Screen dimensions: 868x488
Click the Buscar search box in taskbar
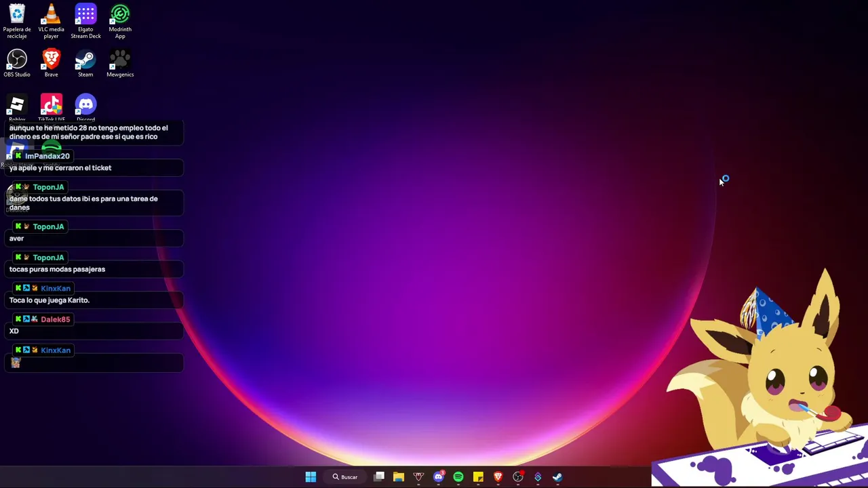click(345, 477)
